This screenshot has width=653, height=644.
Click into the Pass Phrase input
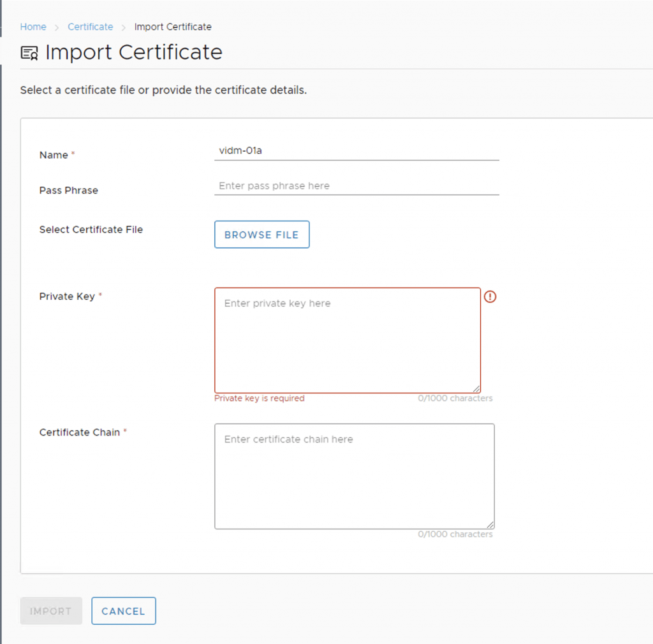tap(356, 186)
